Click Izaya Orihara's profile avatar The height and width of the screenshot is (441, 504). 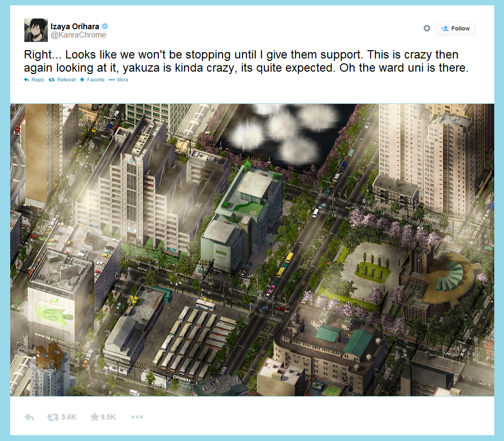pyautogui.click(x=36, y=30)
